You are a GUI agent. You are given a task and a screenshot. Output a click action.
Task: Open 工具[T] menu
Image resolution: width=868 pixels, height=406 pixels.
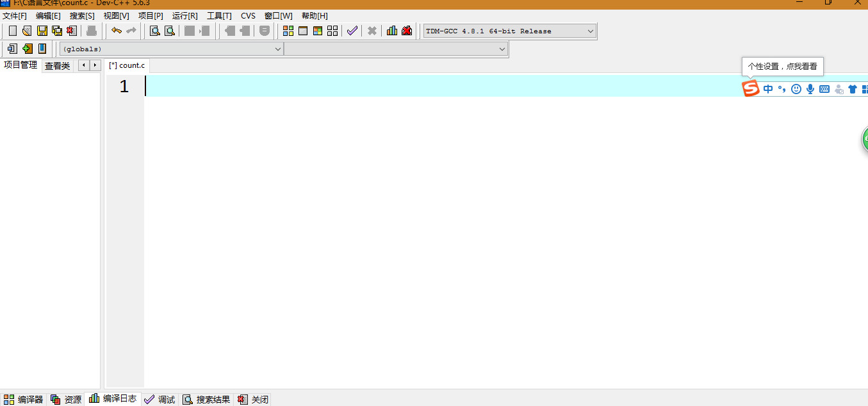(219, 15)
